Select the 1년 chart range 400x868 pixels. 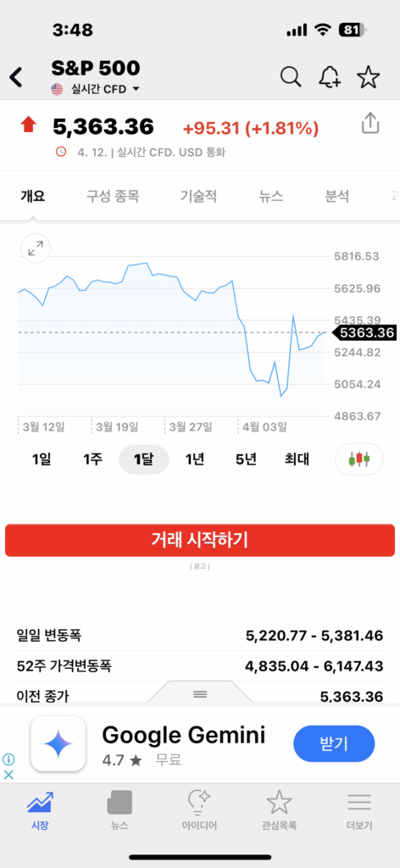[195, 459]
